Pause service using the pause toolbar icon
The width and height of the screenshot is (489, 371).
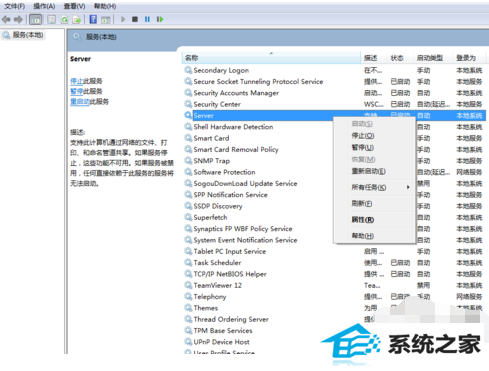click(147, 19)
